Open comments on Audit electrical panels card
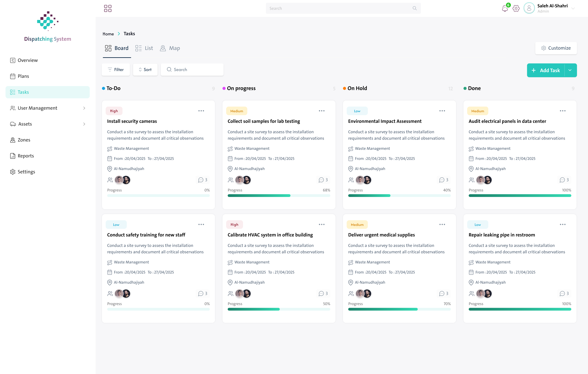The image size is (588, 374). [564, 180]
